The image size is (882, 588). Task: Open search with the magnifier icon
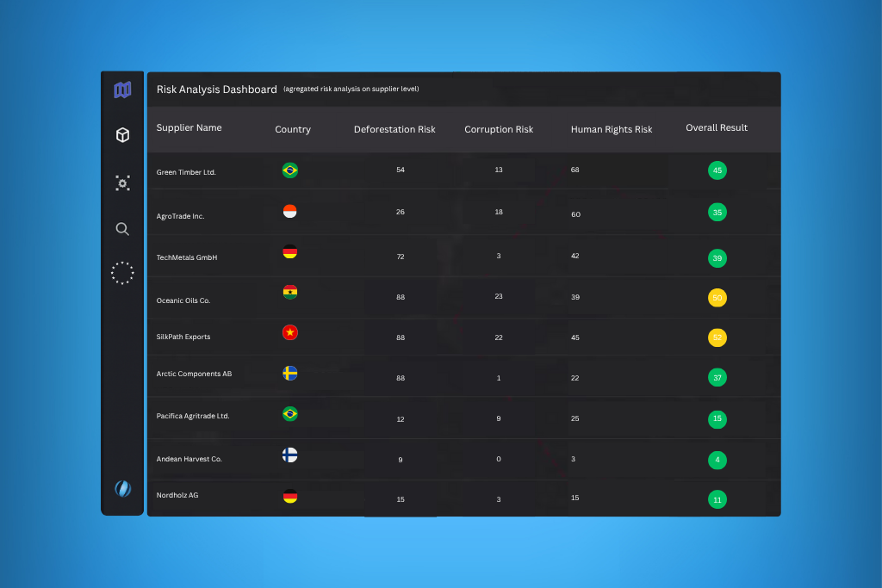122,229
